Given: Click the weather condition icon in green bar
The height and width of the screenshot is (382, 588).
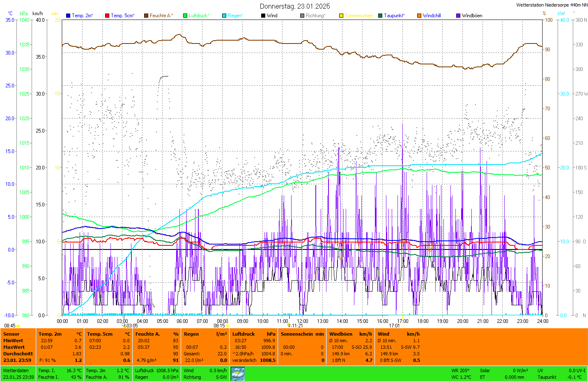Looking at the screenshot, I should pyautogui.click(x=238, y=374).
